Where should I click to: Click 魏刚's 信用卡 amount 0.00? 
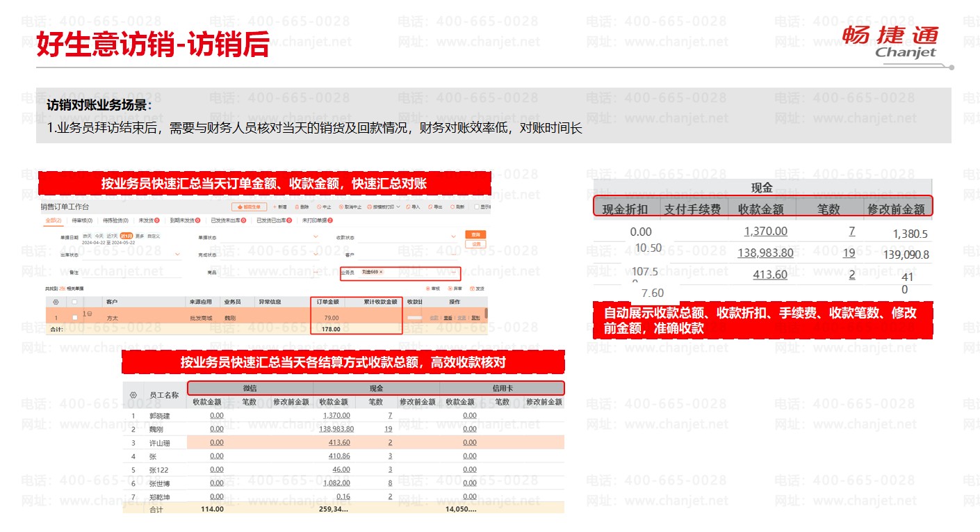pyautogui.click(x=470, y=429)
